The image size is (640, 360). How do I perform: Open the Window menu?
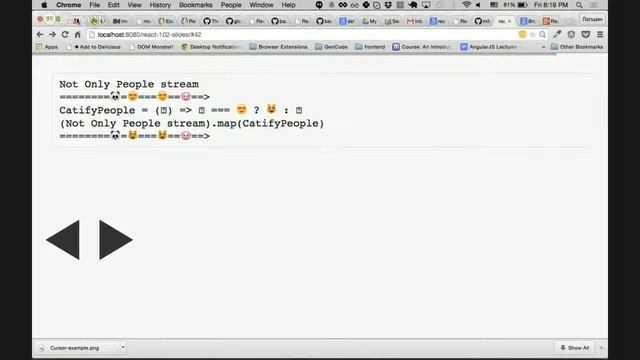[x=261, y=5]
